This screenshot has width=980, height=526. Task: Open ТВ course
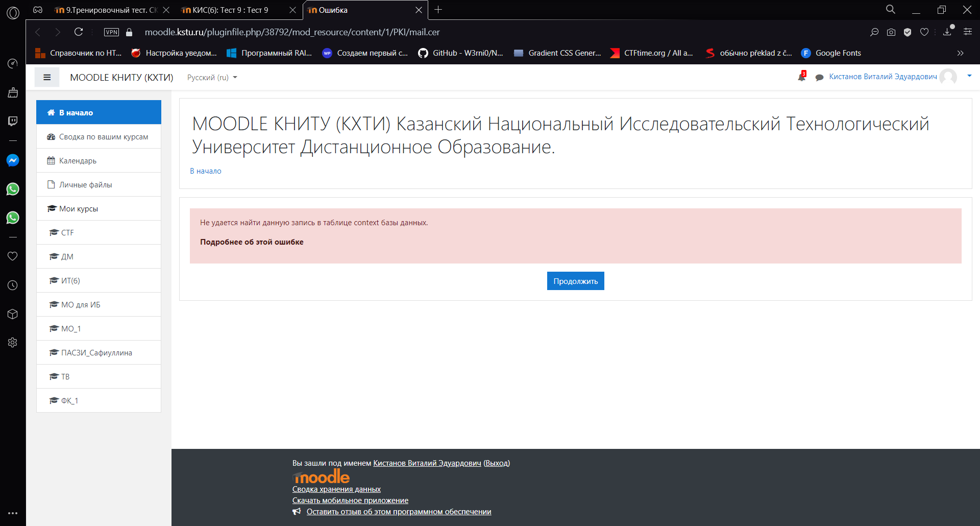click(x=99, y=376)
